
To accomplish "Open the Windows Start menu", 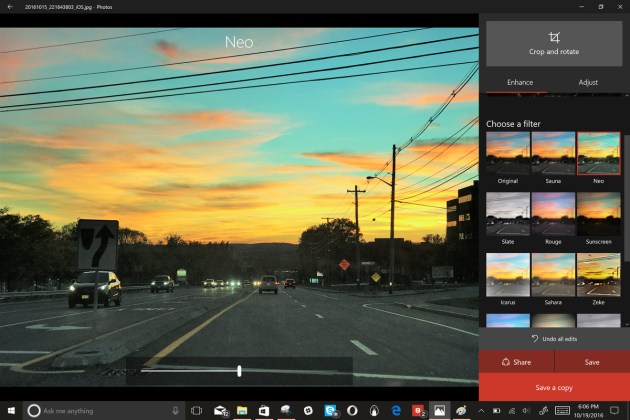I will 10,410.
